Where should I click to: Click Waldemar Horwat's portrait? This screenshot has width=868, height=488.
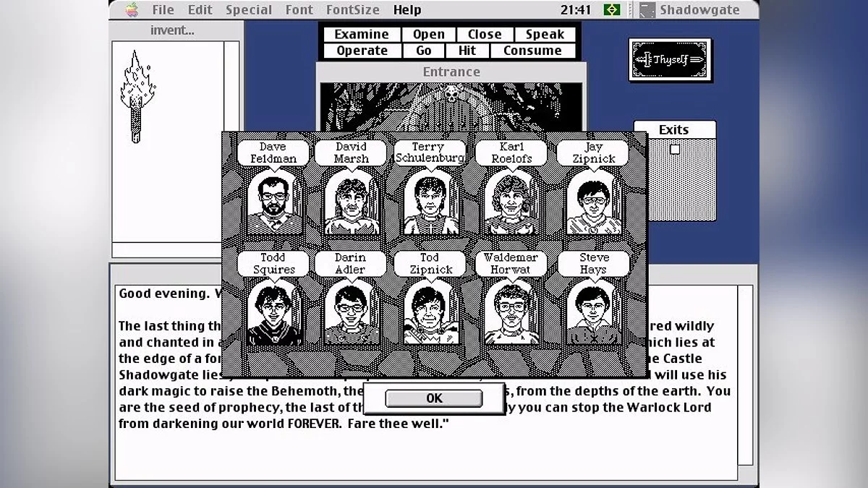click(x=511, y=312)
